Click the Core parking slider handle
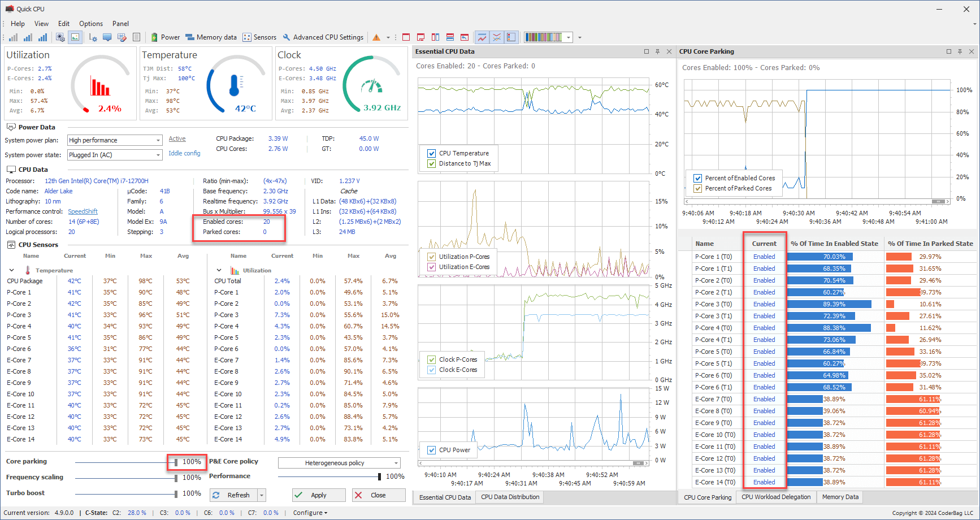Screen dimensions: 980x520 click(x=176, y=462)
